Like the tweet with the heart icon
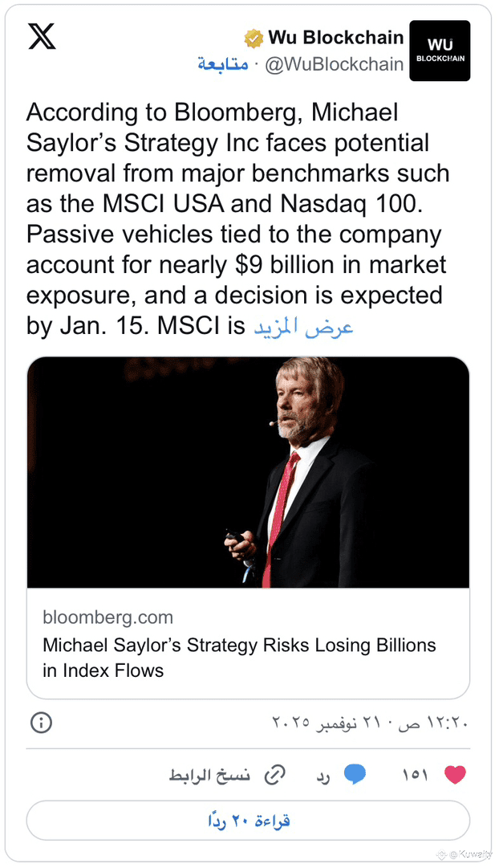499x868 pixels. pos(455,775)
